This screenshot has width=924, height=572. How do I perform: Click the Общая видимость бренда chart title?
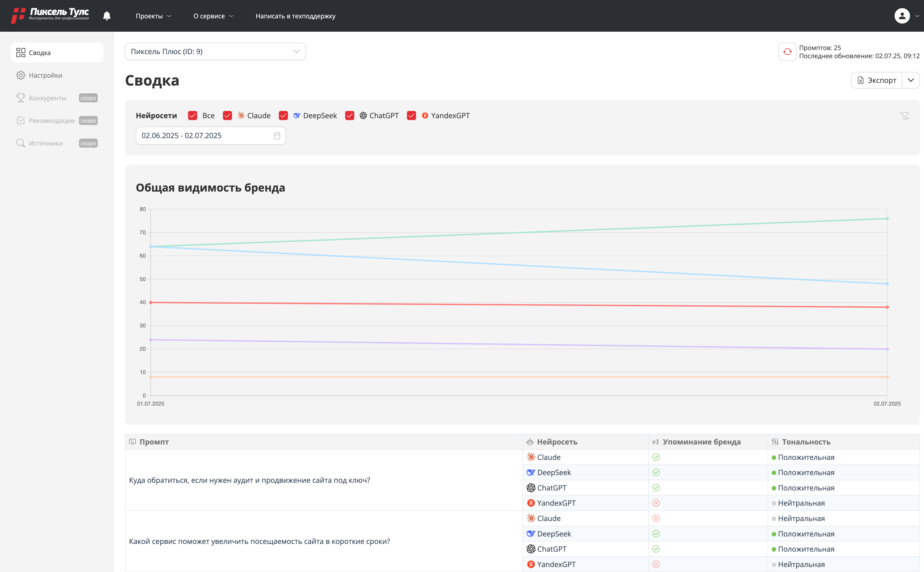coord(210,188)
